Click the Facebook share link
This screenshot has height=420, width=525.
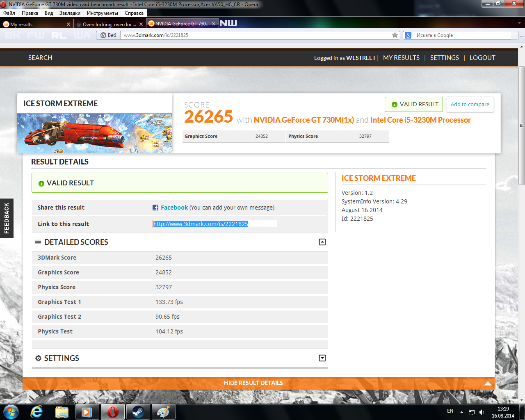click(x=174, y=208)
